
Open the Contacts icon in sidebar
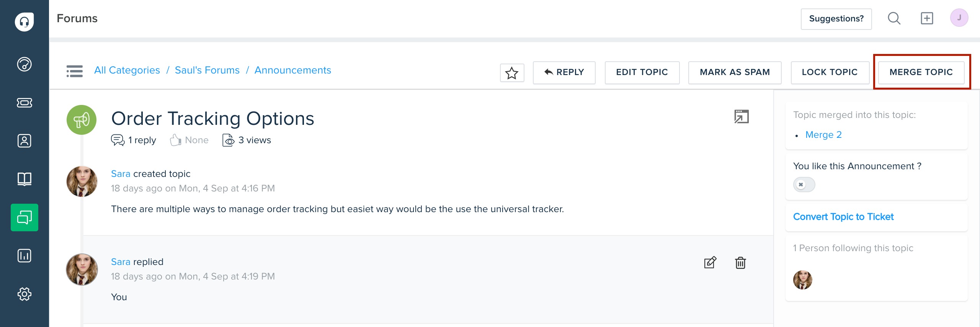[24, 141]
